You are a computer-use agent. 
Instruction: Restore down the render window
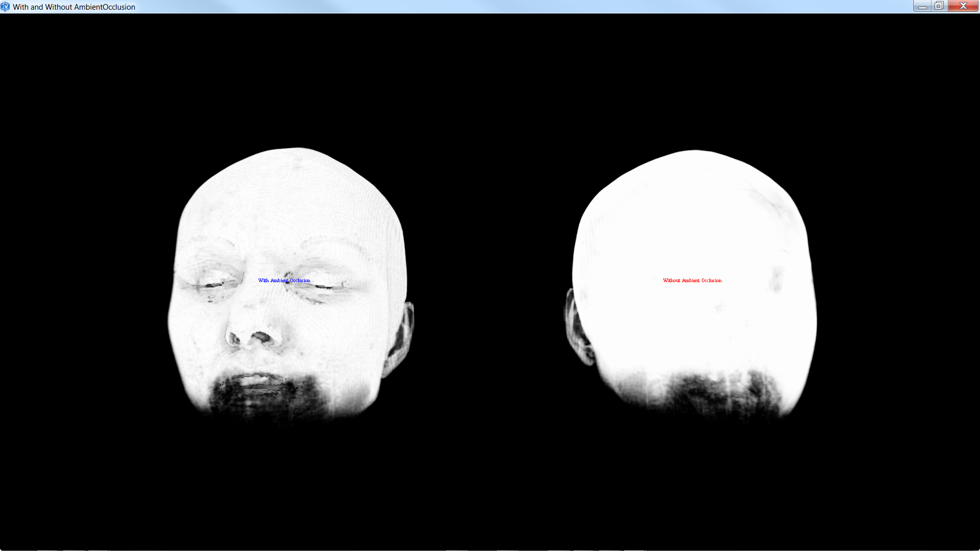[939, 6]
